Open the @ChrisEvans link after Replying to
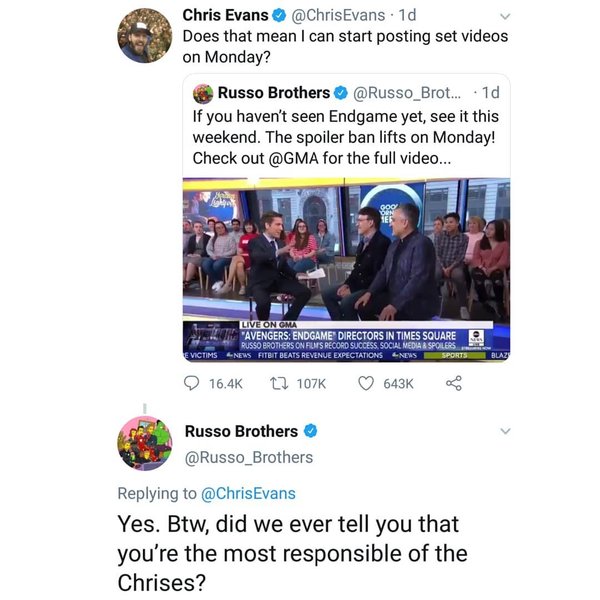 tap(248, 493)
